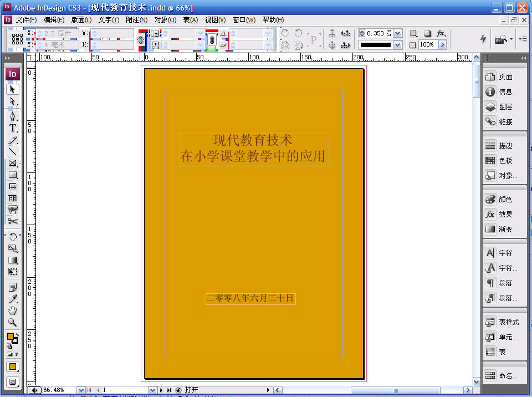Select the Pen tool

point(13,116)
